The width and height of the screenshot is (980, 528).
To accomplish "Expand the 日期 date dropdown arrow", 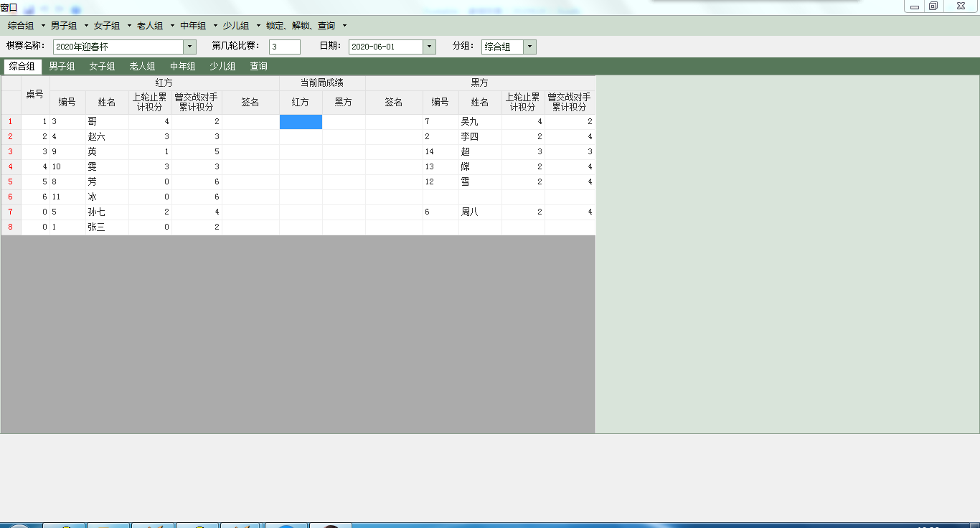I will (x=429, y=47).
